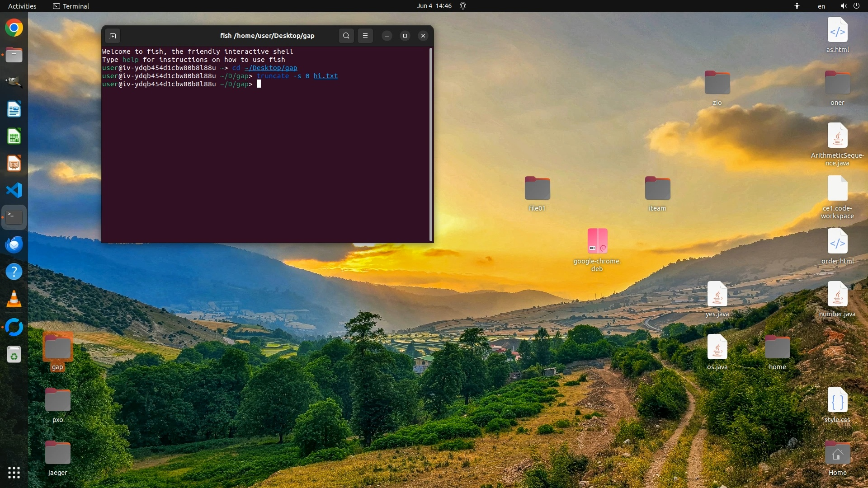
Task: Click the new tab icon in terminal
Action: pos(113,36)
